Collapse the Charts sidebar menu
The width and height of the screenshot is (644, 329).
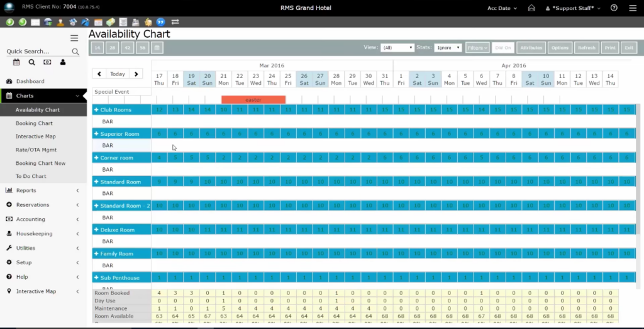click(43, 96)
